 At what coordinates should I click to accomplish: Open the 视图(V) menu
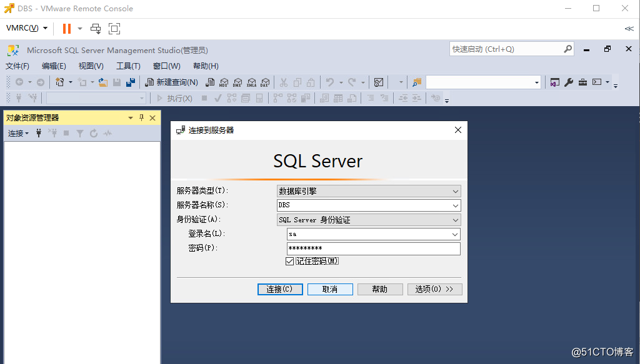pos(91,66)
